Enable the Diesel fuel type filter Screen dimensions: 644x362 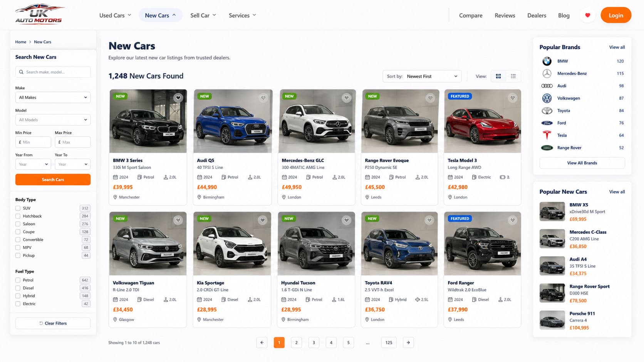18,288
